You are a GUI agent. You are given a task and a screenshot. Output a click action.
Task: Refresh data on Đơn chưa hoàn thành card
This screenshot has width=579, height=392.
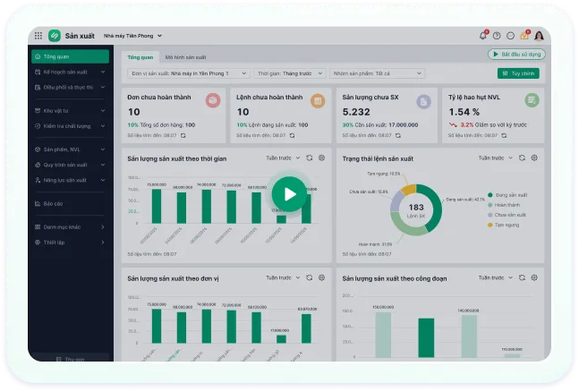(x=183, y=135)
